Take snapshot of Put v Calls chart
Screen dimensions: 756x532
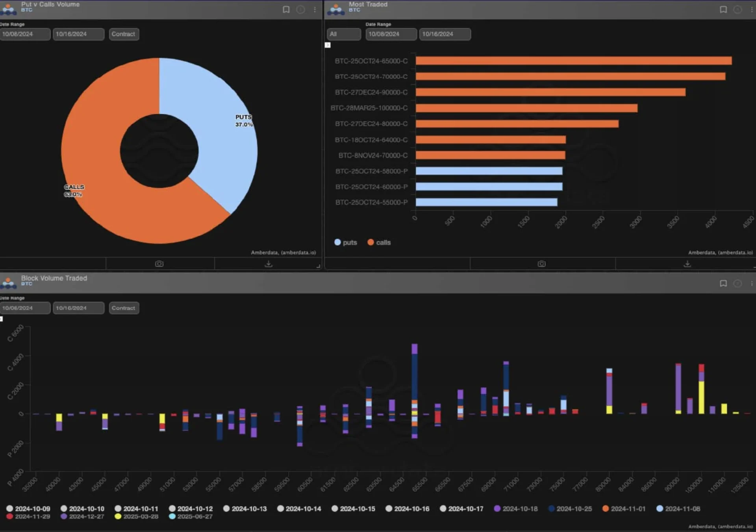159,264
